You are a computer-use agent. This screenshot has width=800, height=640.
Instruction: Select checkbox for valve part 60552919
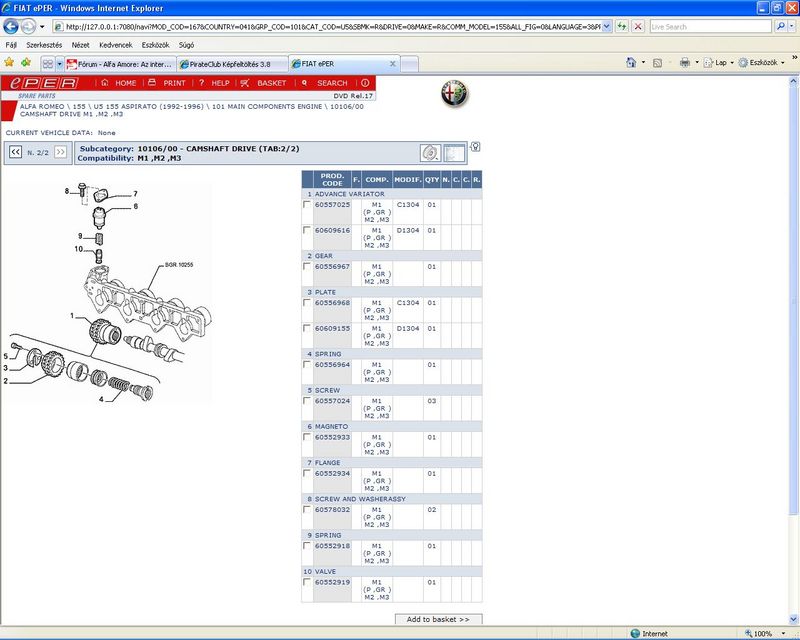point(307,582)
